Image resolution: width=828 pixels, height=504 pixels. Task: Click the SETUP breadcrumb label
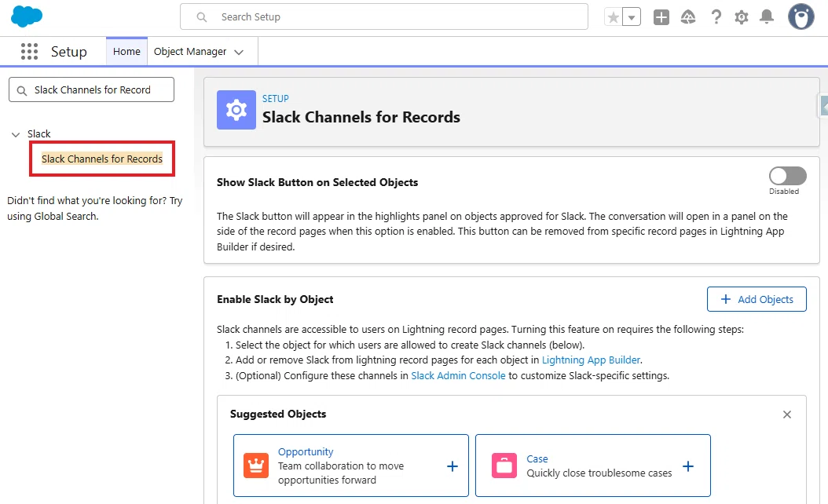pos(276,99)
